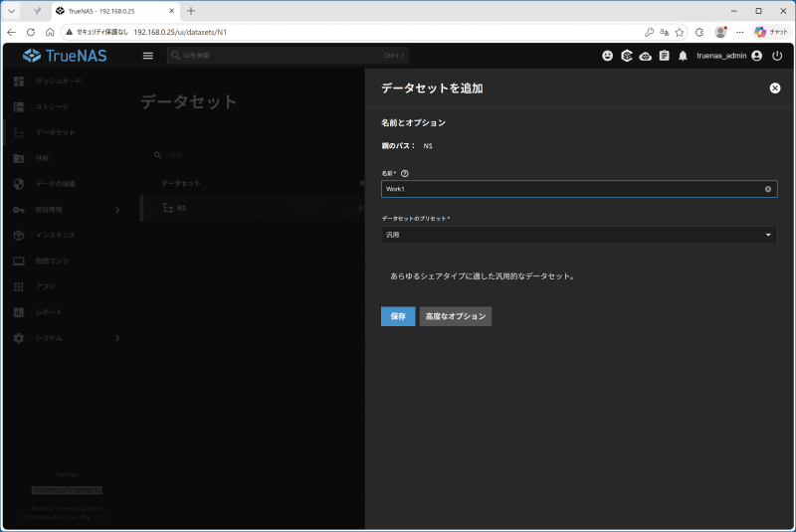Open the TrueNAS Connect cloud icon
The height and width of the screenshot is (532, 796).
coord(645,56)
